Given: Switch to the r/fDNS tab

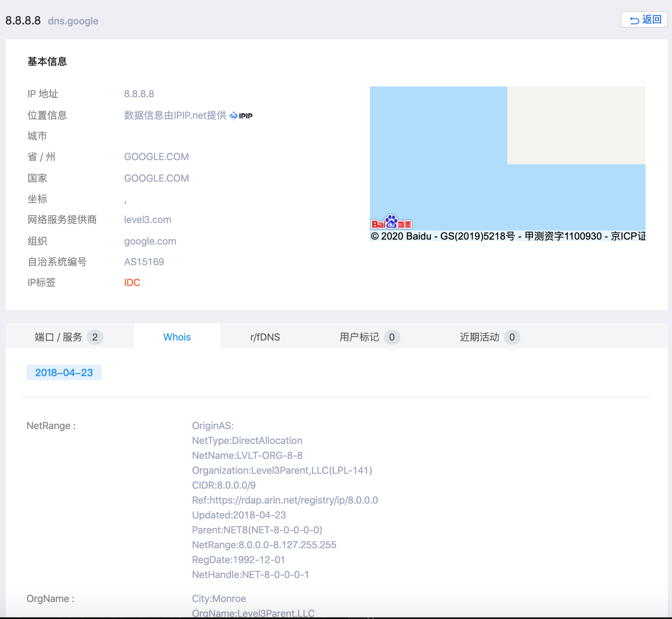Looking at the screenshot, I should click(x=265, y=337).
